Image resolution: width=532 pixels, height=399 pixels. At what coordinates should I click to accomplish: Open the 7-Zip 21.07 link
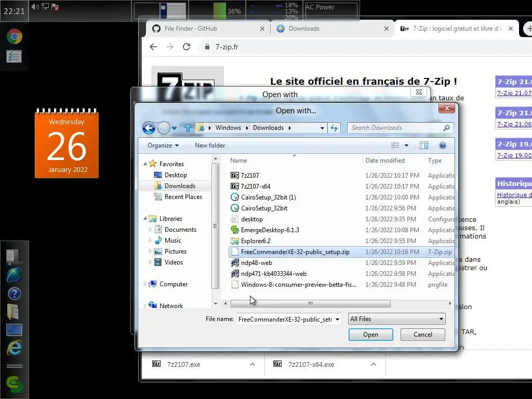(x=514, y=93)
